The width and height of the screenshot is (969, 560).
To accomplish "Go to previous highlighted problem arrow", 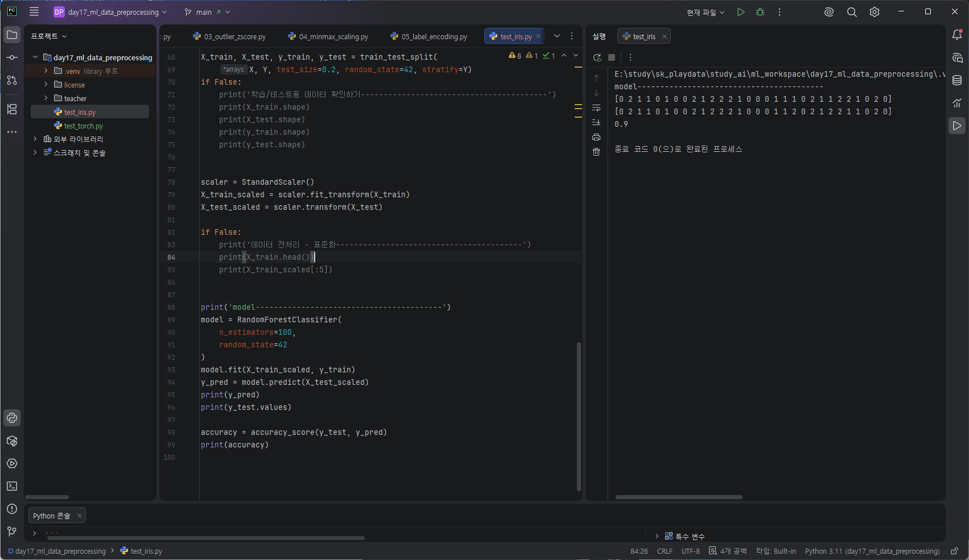I will pyautogui.click(x=564, y=55).
